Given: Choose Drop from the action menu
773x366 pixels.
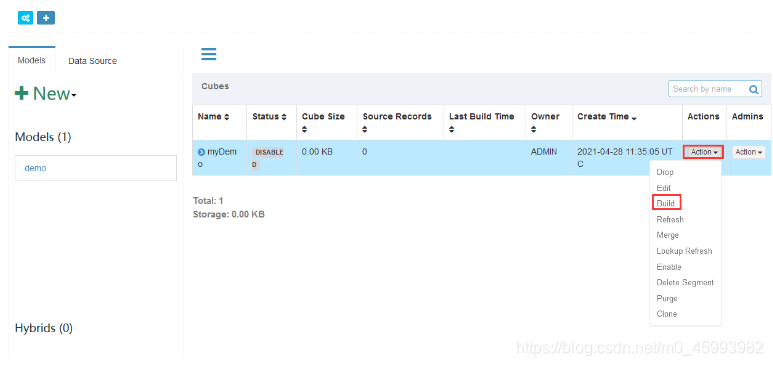Looking at the screenshot, I should (x=665, y=173).
